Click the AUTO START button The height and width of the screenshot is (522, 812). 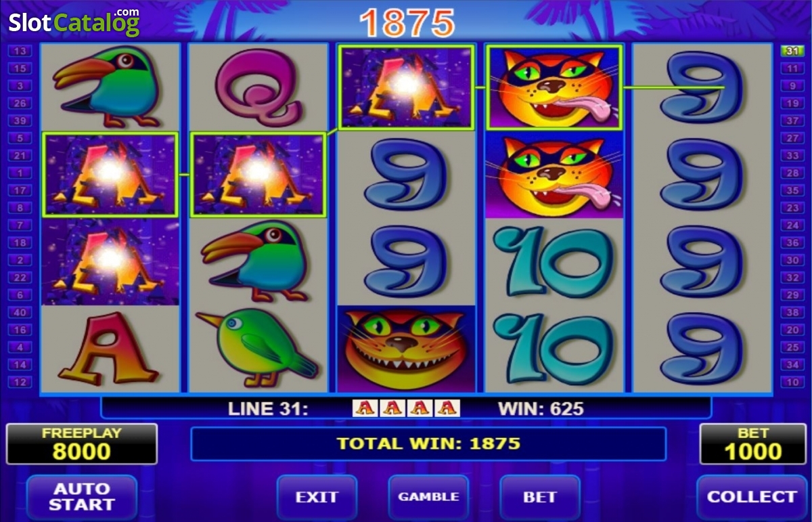point(82,497)
